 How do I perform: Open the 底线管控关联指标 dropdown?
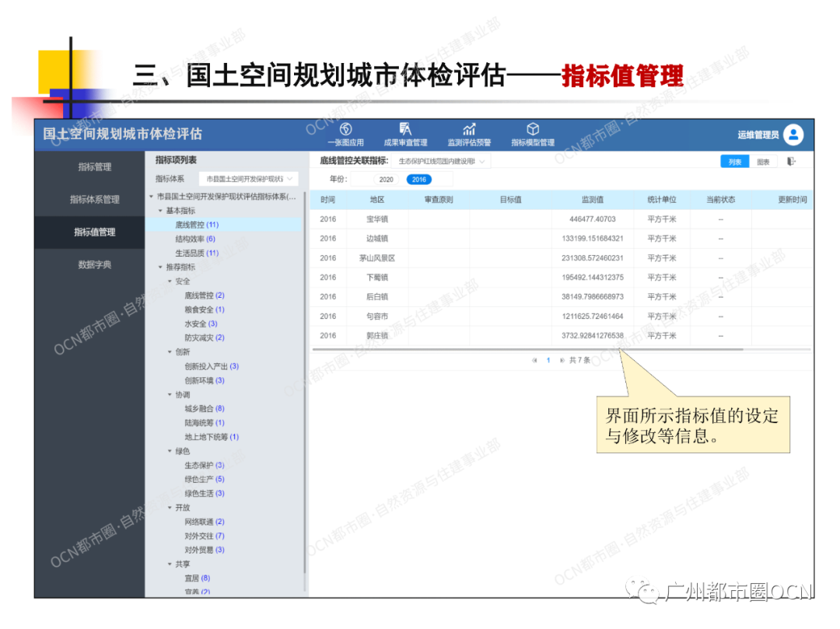(441, 161)
